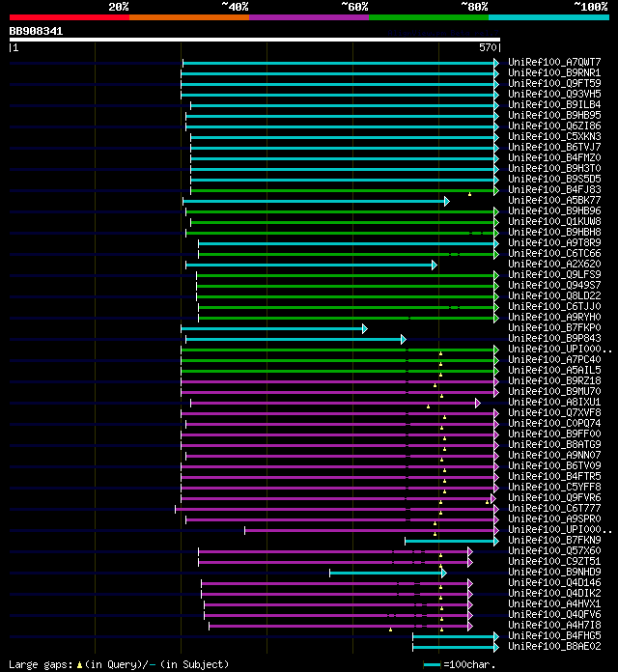Select the purple alignment bar of UniRef100_B9FF00
The width and height of the screenshot is (618, 672).
point(340,434)
